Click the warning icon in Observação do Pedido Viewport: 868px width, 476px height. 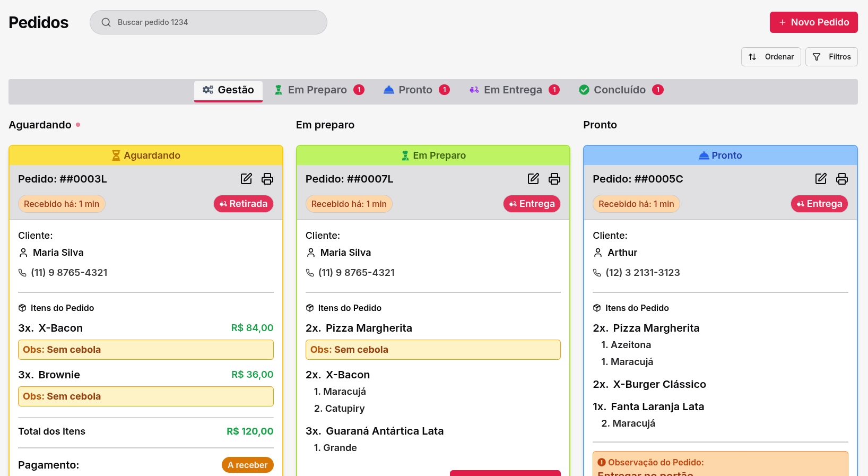pos(602,462)
